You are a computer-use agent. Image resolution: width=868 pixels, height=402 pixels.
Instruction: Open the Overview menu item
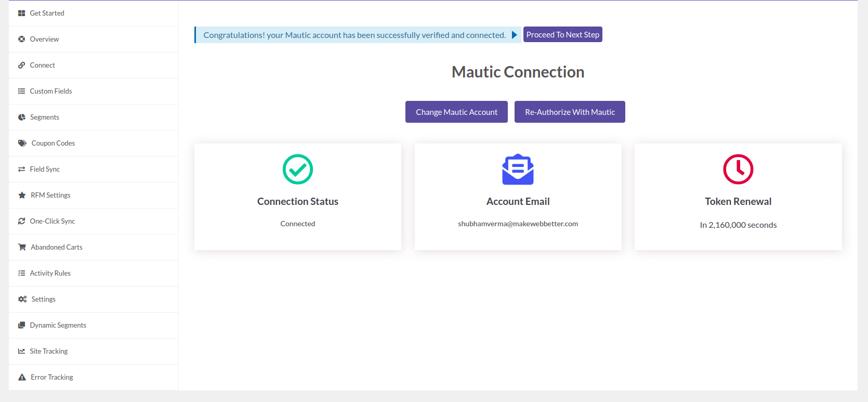(x=94, y=39)
